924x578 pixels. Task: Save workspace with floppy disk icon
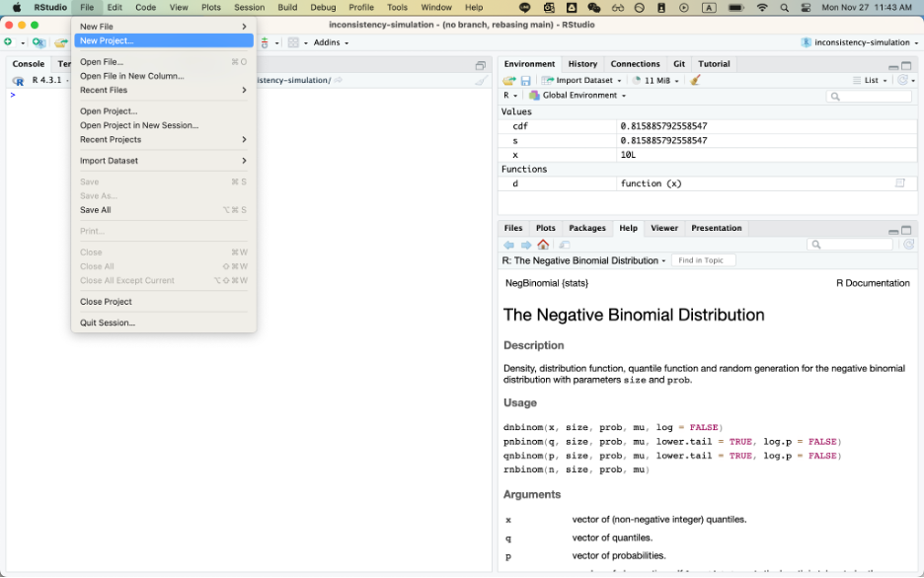525,81
